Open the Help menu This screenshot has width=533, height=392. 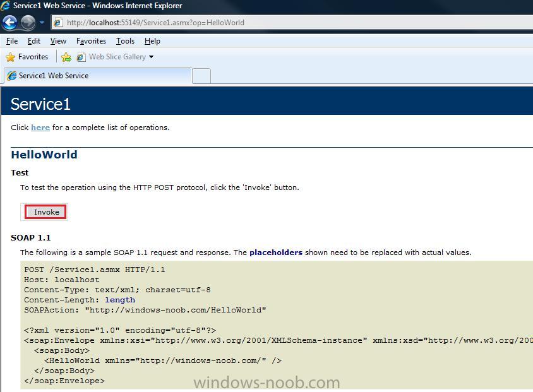[152, 41]
